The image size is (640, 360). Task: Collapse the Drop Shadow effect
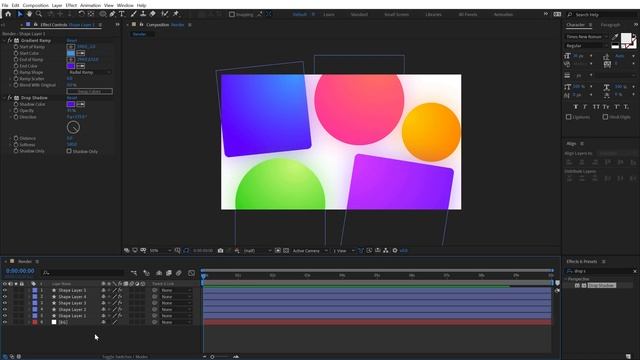pos(4,98)
